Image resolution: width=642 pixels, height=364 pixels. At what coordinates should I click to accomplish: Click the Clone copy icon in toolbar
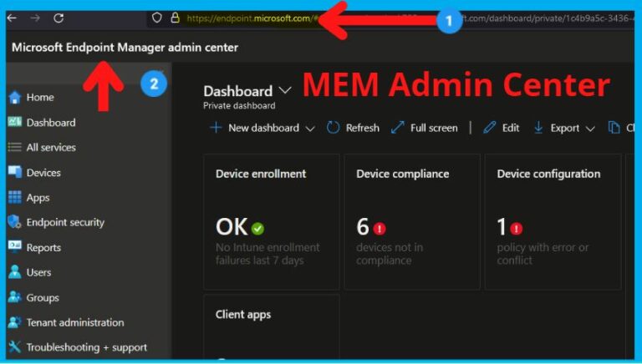click(x=614, y=128)
